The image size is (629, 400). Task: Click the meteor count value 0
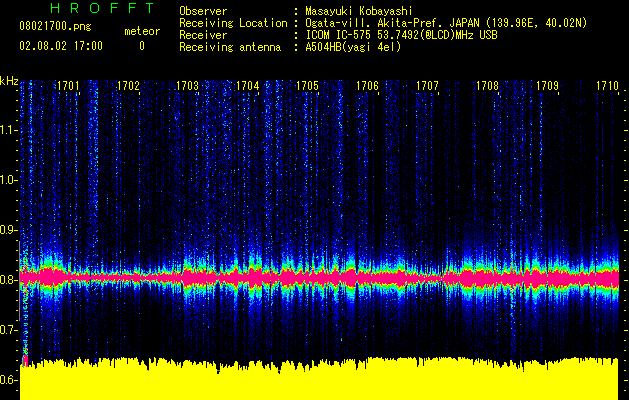coord(142,46)
